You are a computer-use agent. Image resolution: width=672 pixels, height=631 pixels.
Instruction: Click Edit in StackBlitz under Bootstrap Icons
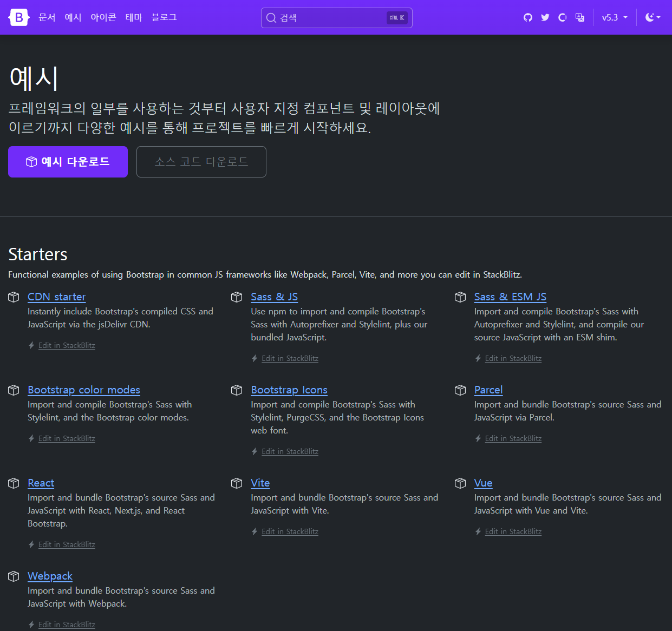[290, 451]
